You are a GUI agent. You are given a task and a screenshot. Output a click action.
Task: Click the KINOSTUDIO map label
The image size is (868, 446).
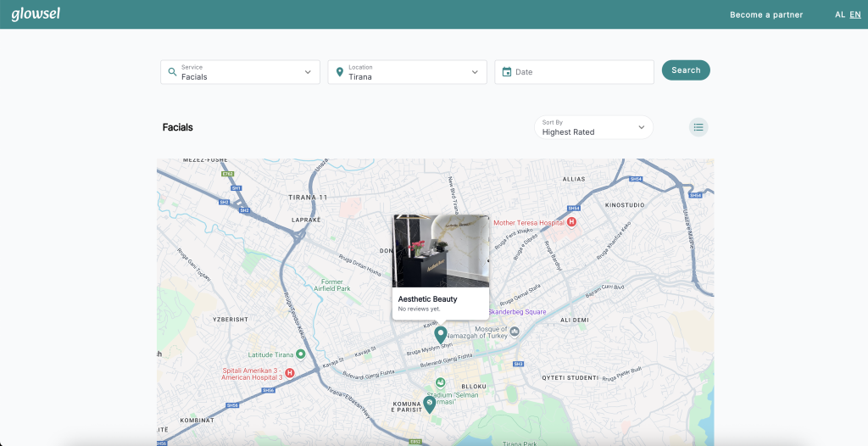pos(625,205)
